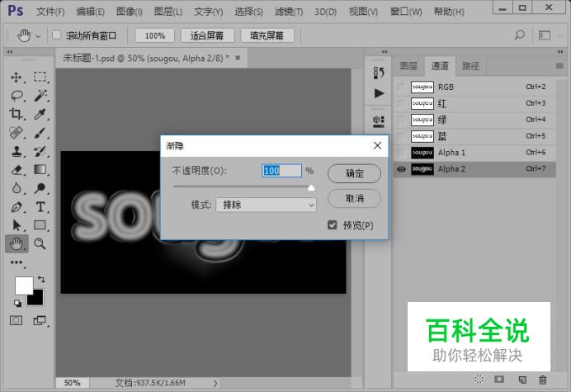Show the Green channel visibility
The image size is (571, 392).
click(401, 120)
